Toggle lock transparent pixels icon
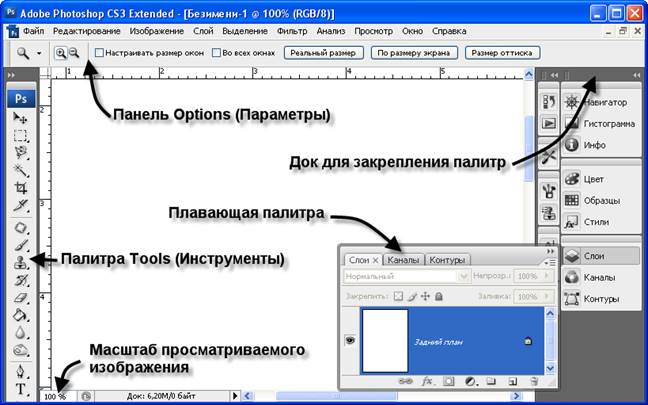This screenshot has height=405, width=648. click(x=398, y=296)
